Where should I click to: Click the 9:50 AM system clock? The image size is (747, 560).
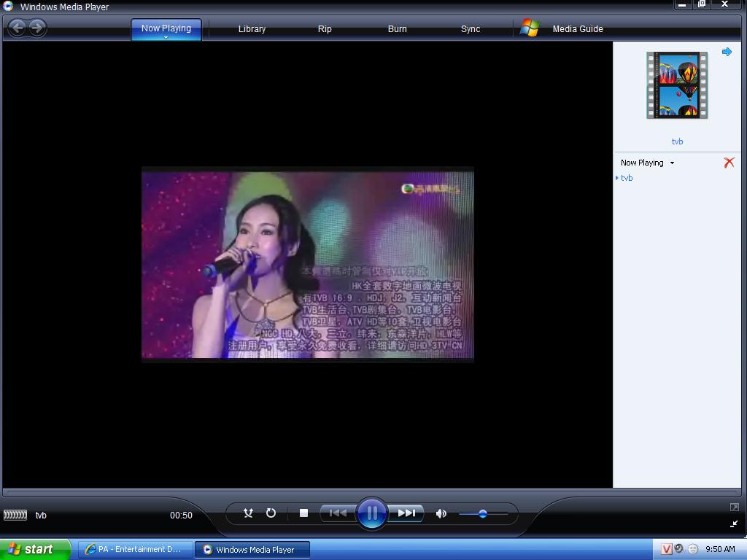click(x=720, y=549)
